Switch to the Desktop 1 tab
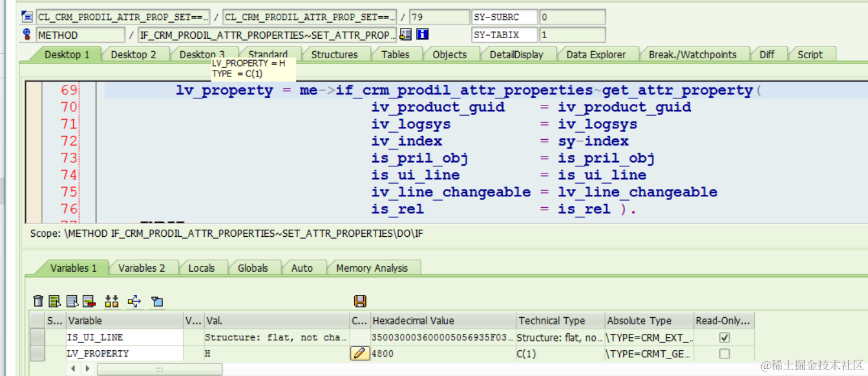 point(67,54)
